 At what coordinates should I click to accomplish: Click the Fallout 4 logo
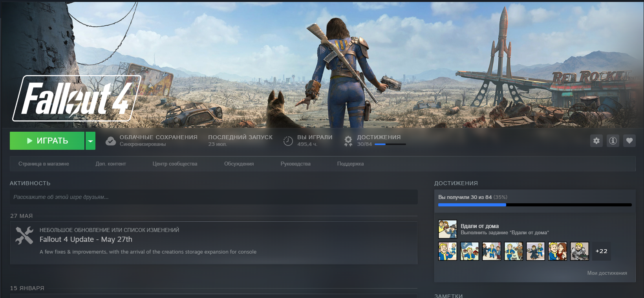77,98
